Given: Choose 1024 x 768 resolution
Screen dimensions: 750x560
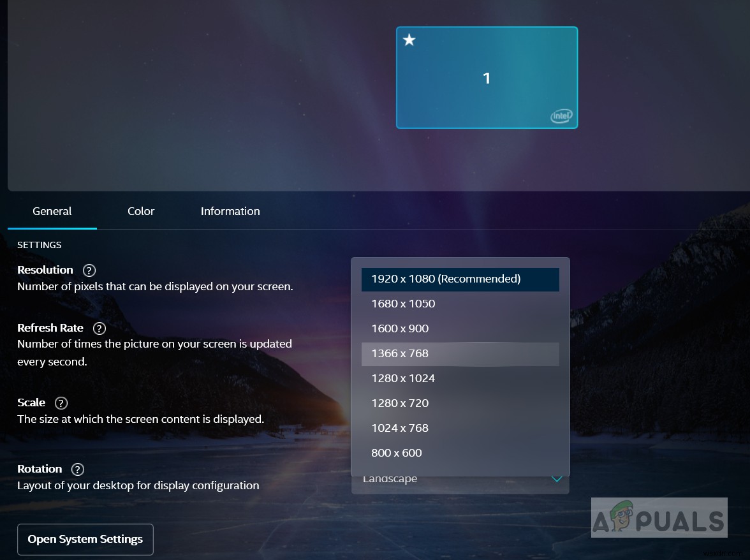Looking at the screenshot, I should pos(460,429).
